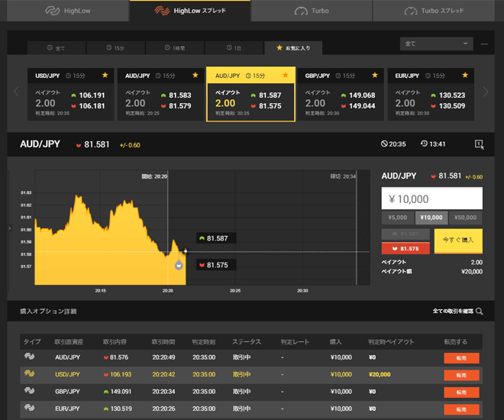This screenshot has width=504, height=420.
Task: Click the ステータス column header
Action: coord(247,341)
